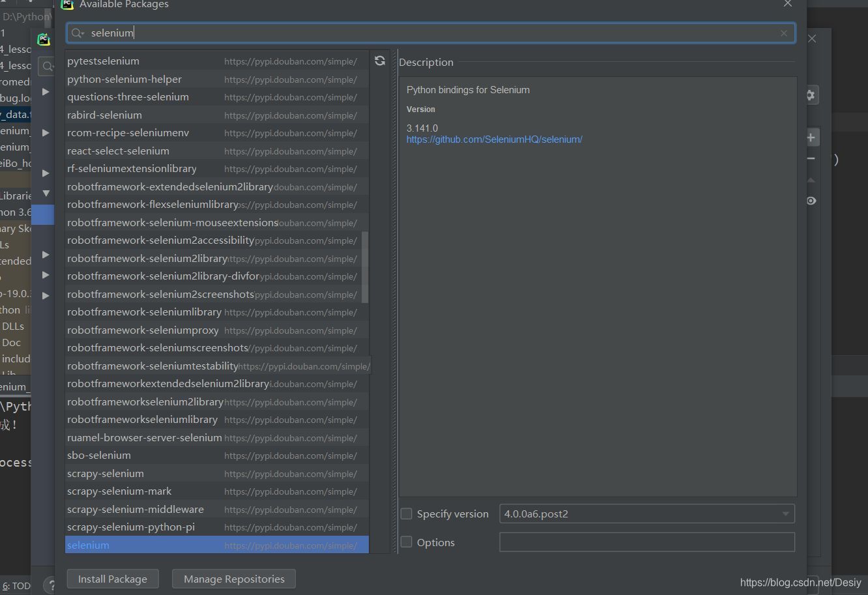This screenshot has height=595, width=868.
Task: Clear the selenium search text with X icon
Action: click(x=784, y=33)
